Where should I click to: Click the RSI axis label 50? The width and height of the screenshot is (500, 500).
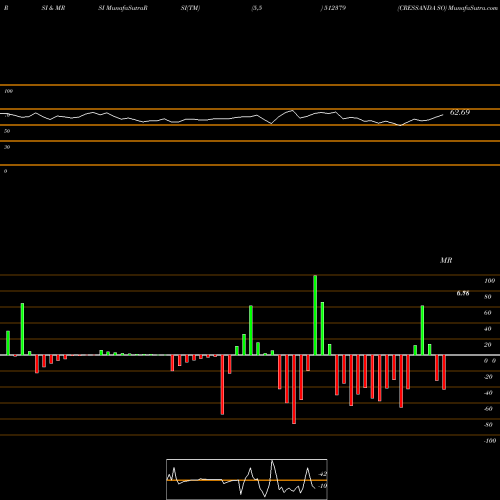tap(7, 131)
